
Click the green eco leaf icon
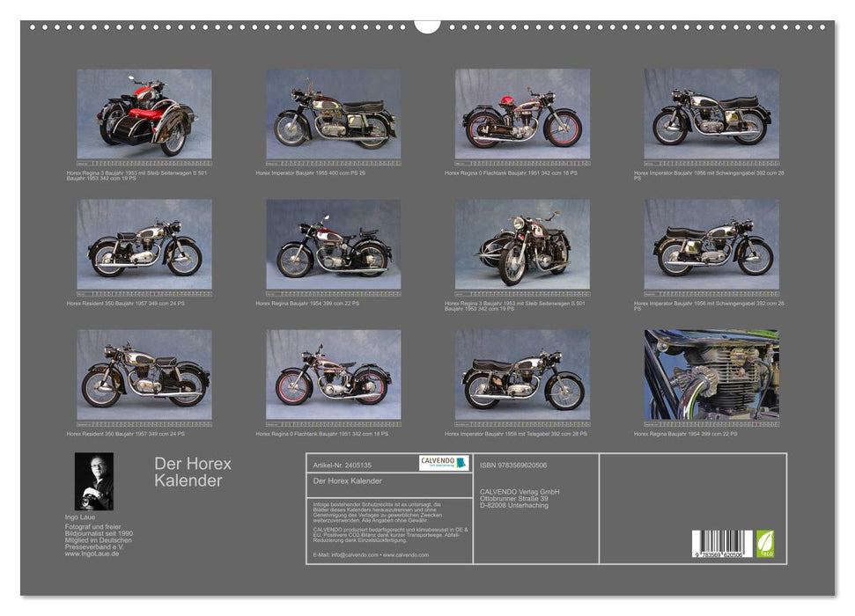[x=764, y=544]
